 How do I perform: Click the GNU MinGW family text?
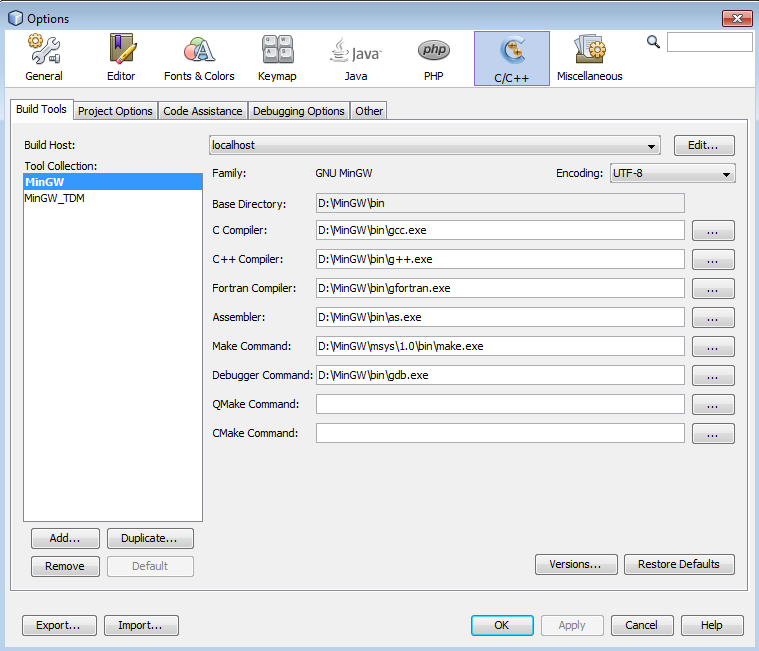344,173
